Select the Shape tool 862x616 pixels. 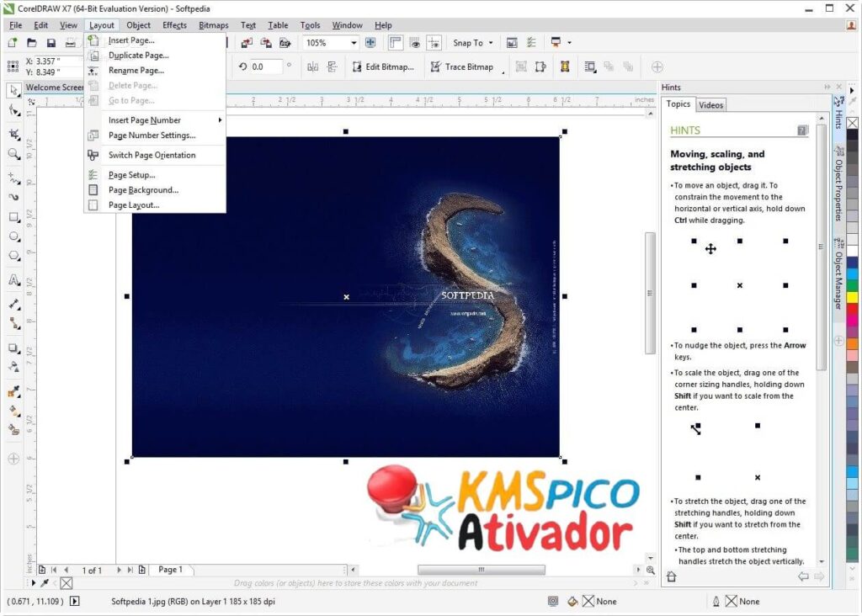pyautogui.click(x=13, y=110)
